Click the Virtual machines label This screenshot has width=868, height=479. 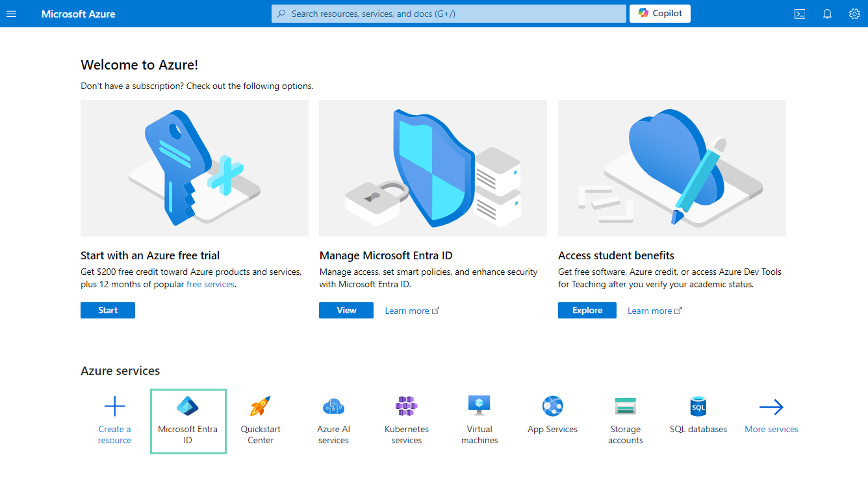tap(479, 435)
